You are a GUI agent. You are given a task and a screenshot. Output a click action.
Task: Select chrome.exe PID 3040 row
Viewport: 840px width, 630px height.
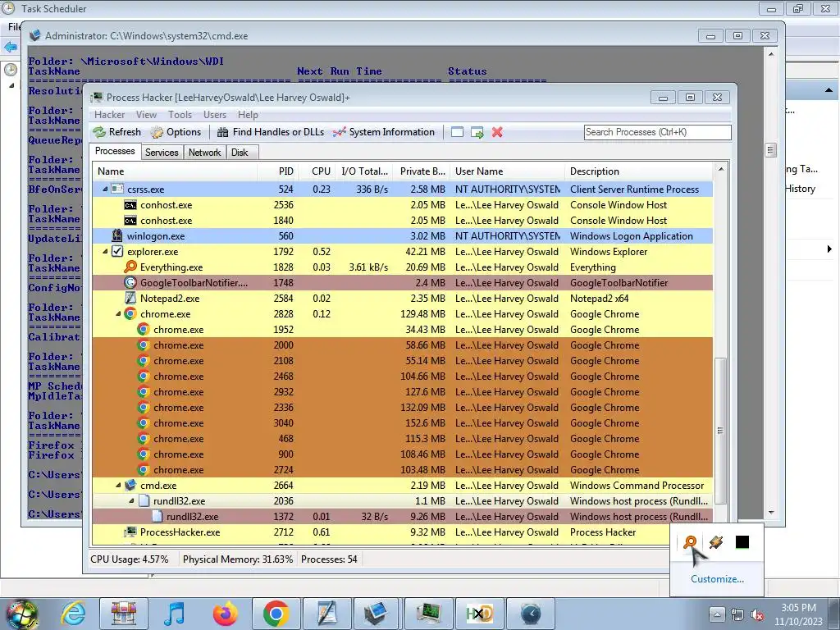coord(402,423)
